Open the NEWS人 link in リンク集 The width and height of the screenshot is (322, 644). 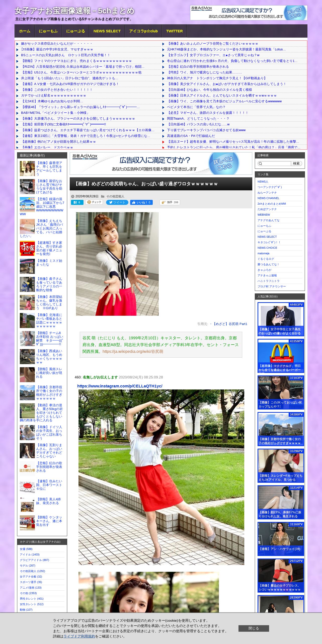(x=263, y=182)
